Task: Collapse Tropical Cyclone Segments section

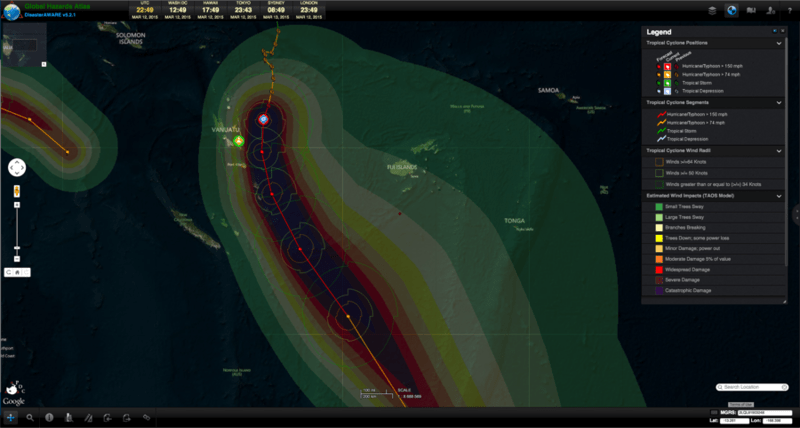Action: [779, 102]
